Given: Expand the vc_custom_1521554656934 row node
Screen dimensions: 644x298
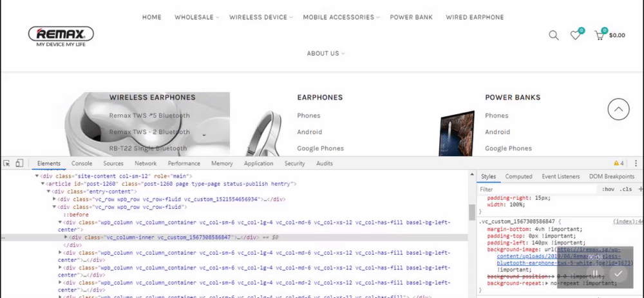Looking at the screenshot, I should pos(54,199).
